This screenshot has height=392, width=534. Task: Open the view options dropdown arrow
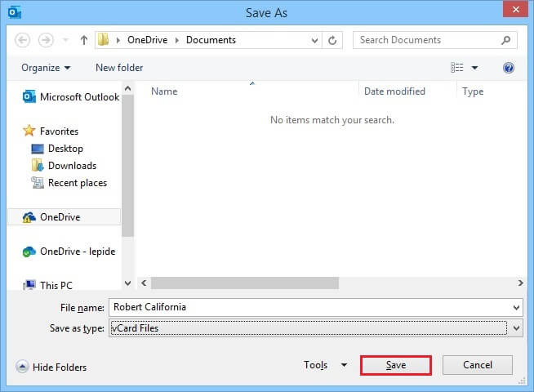(474, 68)
